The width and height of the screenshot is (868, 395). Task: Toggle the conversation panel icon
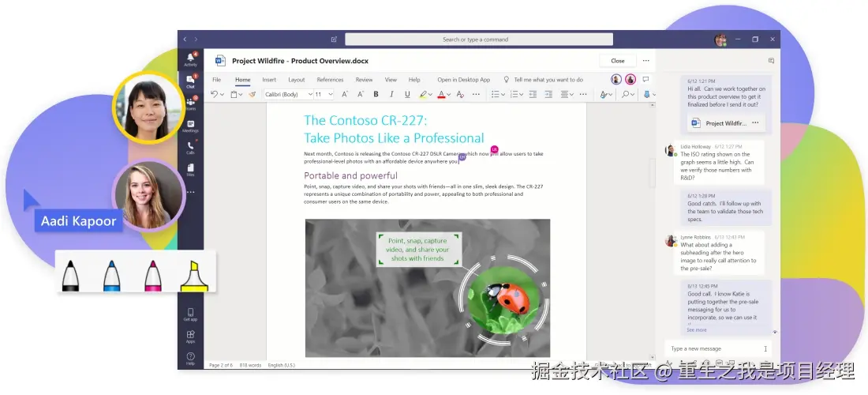[x=771, y=61]
